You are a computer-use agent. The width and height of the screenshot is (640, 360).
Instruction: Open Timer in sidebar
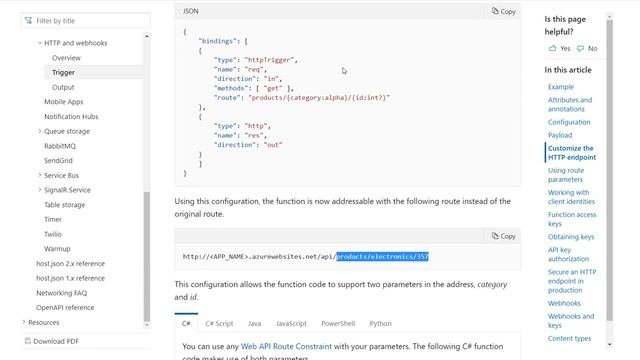tap(53, 219)
